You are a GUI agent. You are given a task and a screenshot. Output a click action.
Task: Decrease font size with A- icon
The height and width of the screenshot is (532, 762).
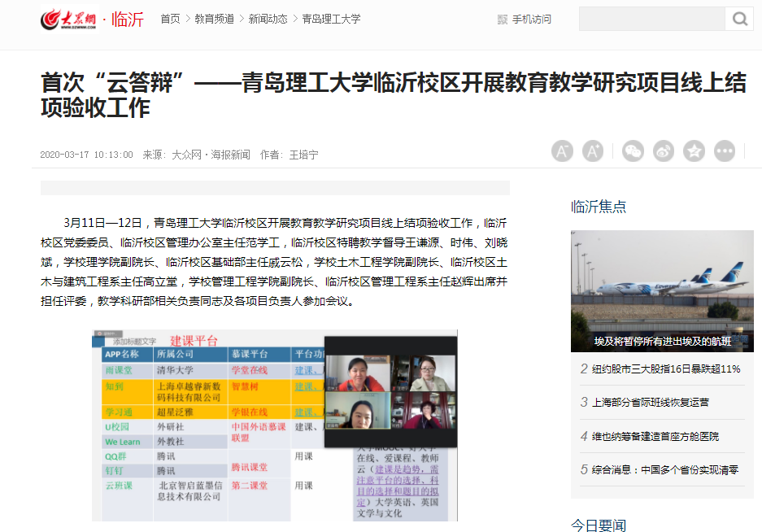(x=562, y=151)
